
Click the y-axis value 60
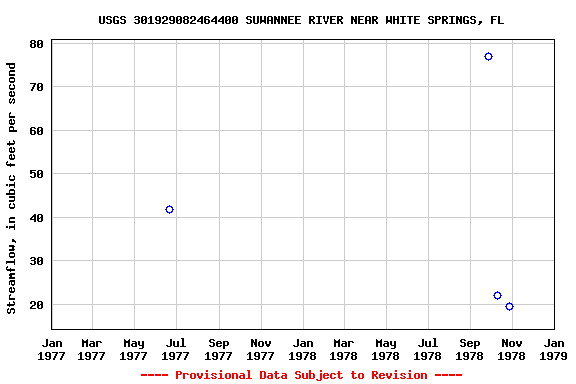coord(36,131)
